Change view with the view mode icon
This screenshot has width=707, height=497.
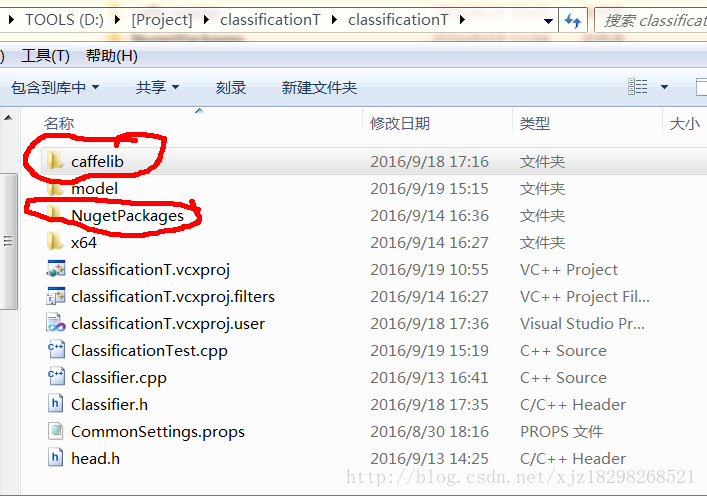[638, 87]
